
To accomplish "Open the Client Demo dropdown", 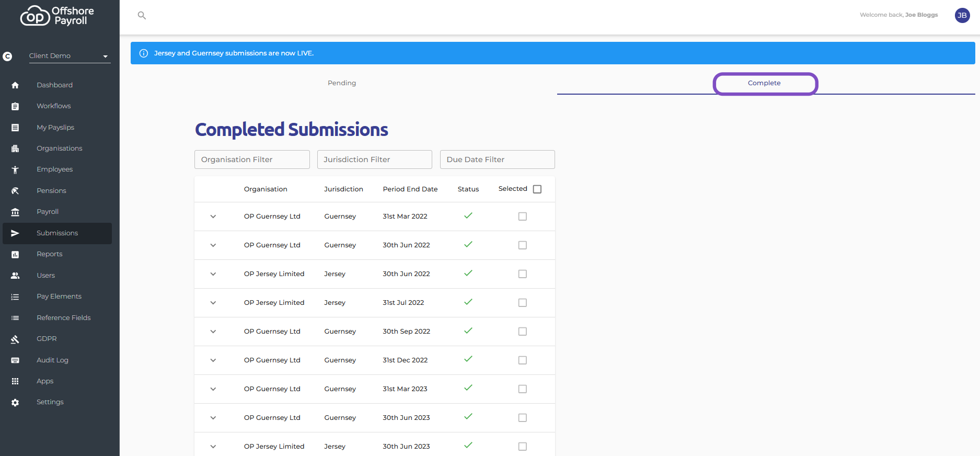I will (70, 56).
